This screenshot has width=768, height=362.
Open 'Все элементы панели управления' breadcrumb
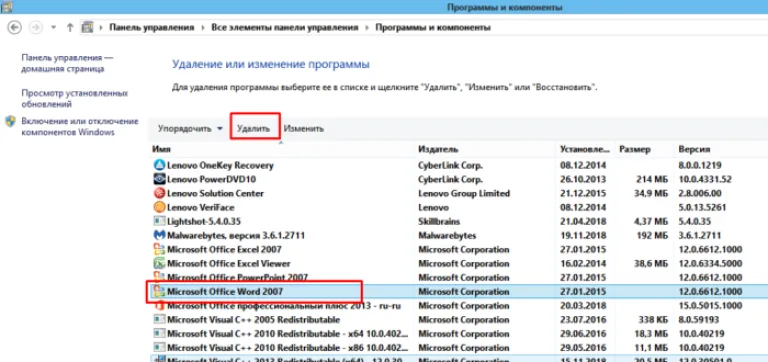point(285,28)
